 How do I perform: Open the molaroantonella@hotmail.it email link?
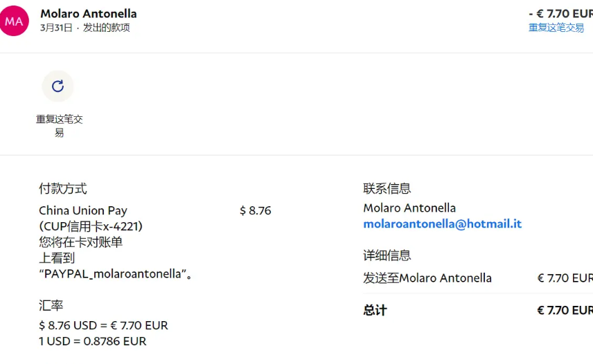click(x=442, y=224)
